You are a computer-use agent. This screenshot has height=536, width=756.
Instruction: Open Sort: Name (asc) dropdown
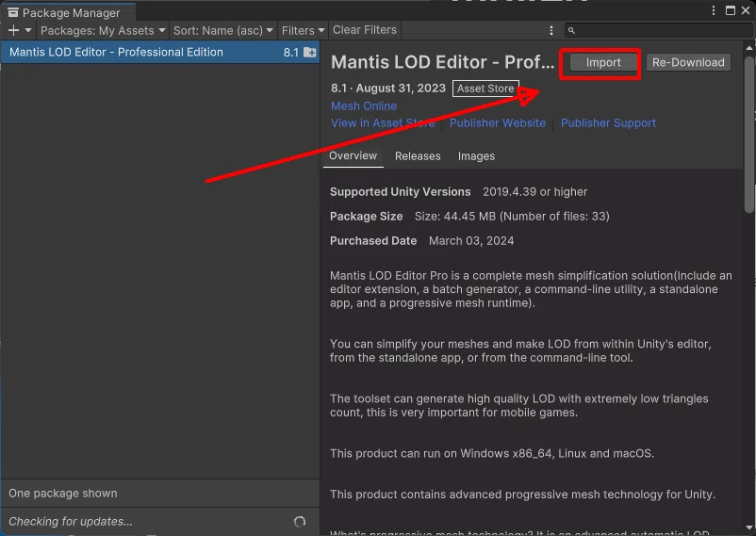click(222, 30)
